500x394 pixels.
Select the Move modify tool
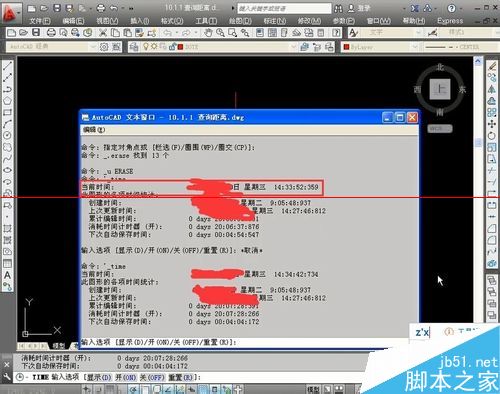coord(492,124)
